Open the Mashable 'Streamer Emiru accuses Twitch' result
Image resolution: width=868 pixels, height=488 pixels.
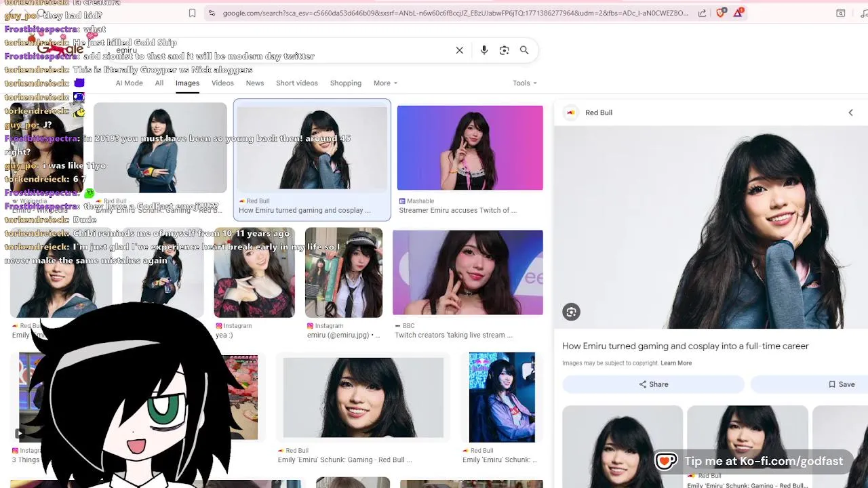(458, 210)
